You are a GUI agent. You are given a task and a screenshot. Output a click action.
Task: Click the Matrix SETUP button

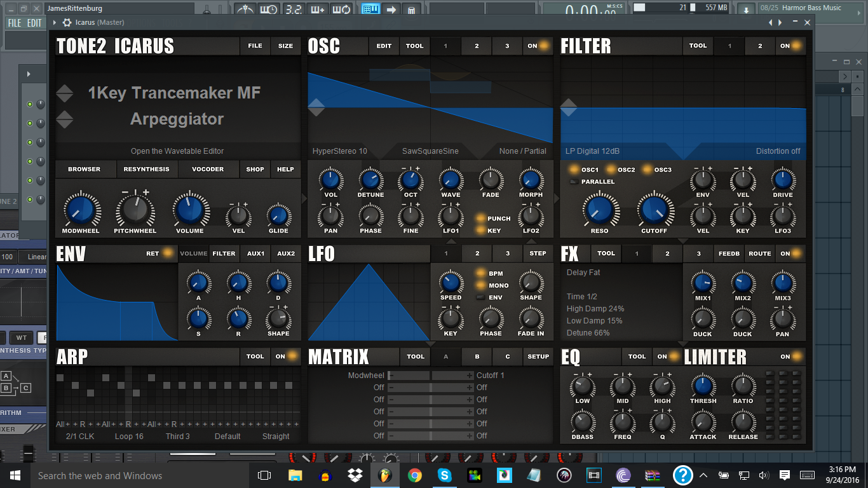pos(538,356)
